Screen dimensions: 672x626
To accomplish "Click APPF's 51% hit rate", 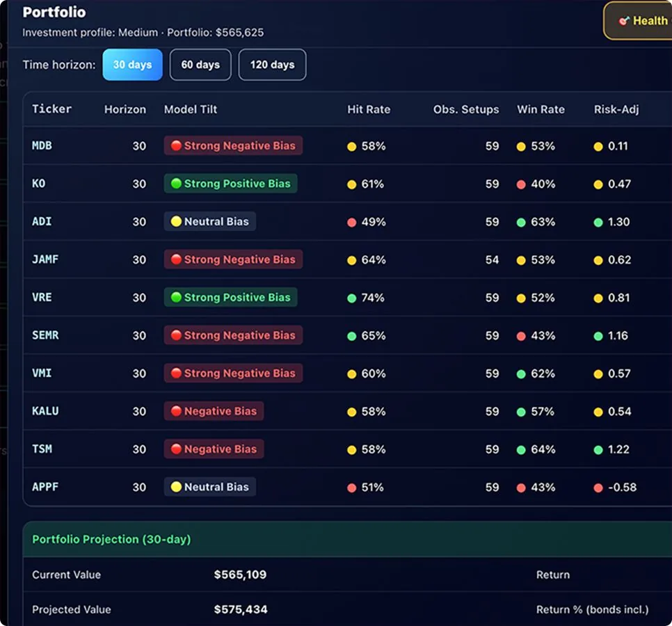I will tap(372, 487).
